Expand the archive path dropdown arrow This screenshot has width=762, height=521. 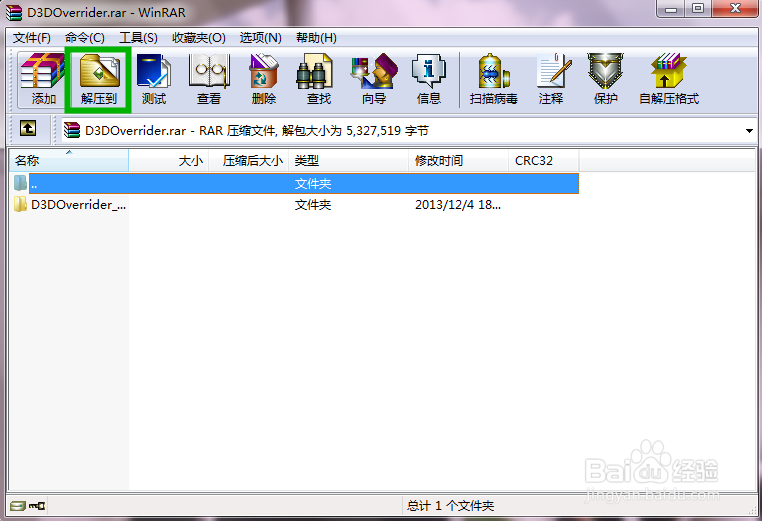(x=749, y=131)
